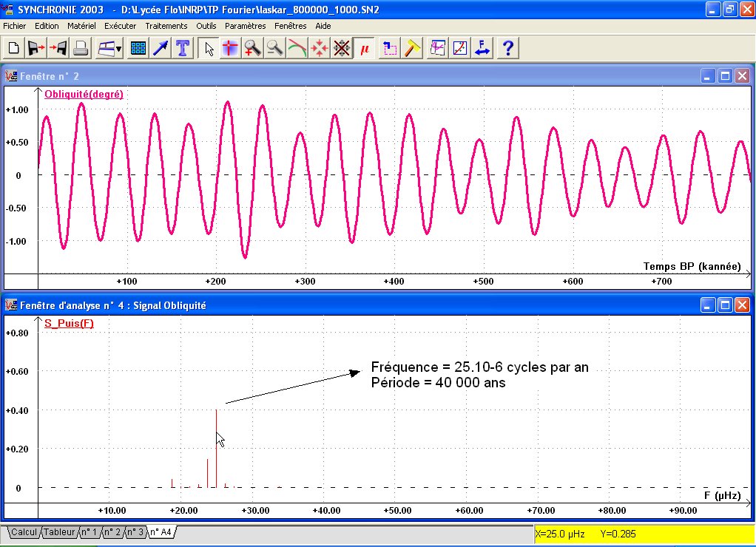Maximize the Fenêtre n° 2 window

pos(726,75)
